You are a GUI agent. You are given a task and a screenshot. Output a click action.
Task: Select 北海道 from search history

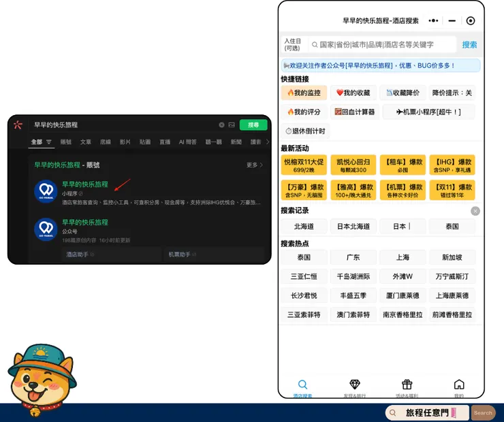pyautogui.click(x=304, y=227)
